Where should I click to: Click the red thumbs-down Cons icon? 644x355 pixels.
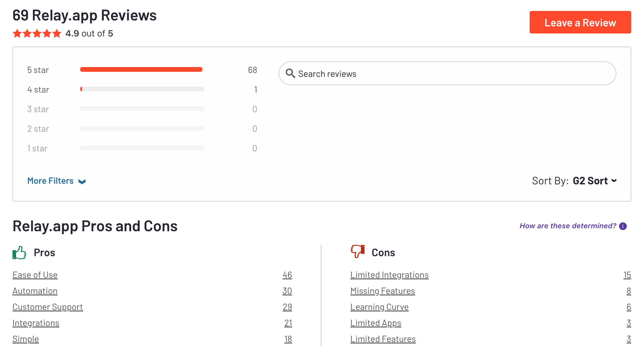(x=357, y=251)
